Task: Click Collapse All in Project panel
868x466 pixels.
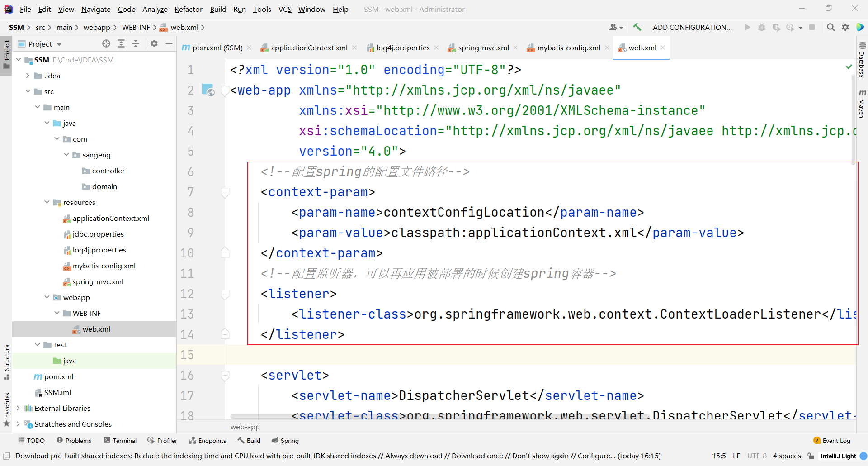Action: tap(136, 43)
